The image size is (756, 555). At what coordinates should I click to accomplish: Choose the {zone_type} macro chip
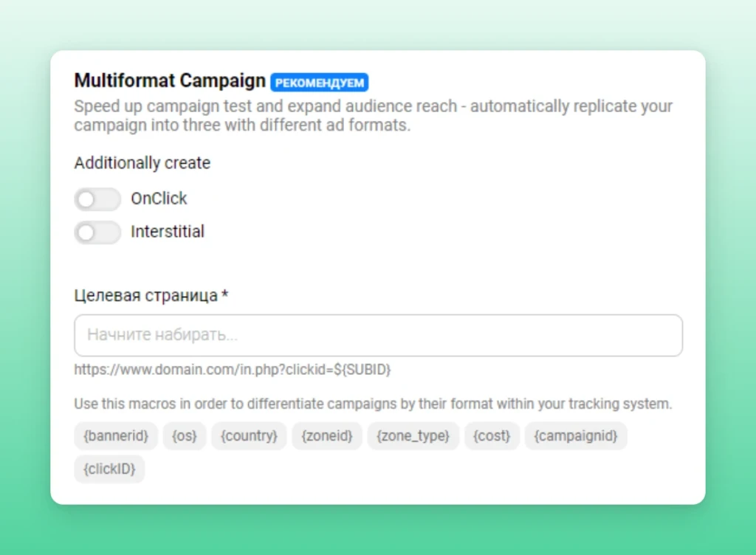point(413,436)
